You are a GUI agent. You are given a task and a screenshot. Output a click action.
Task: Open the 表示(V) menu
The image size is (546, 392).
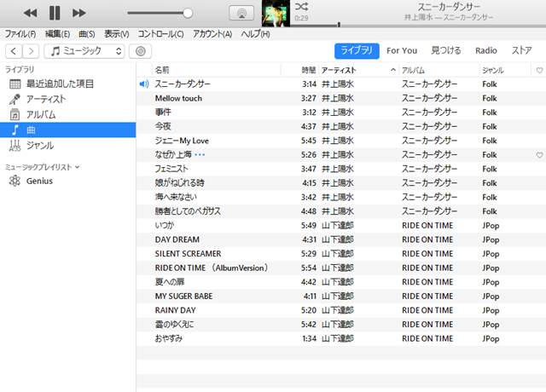coord(117,34)
